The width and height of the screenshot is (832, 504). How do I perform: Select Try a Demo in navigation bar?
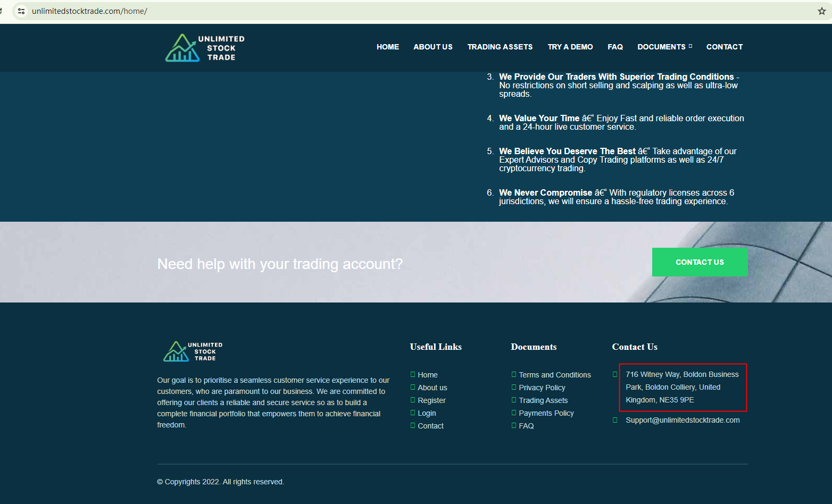570,47
